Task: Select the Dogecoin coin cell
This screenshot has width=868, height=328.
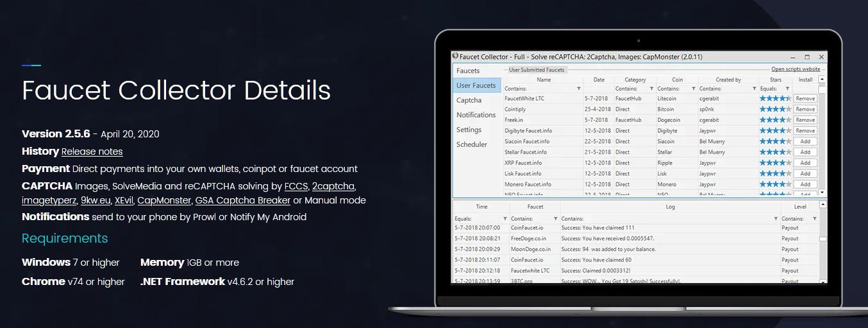Action: tap(670, 120)
